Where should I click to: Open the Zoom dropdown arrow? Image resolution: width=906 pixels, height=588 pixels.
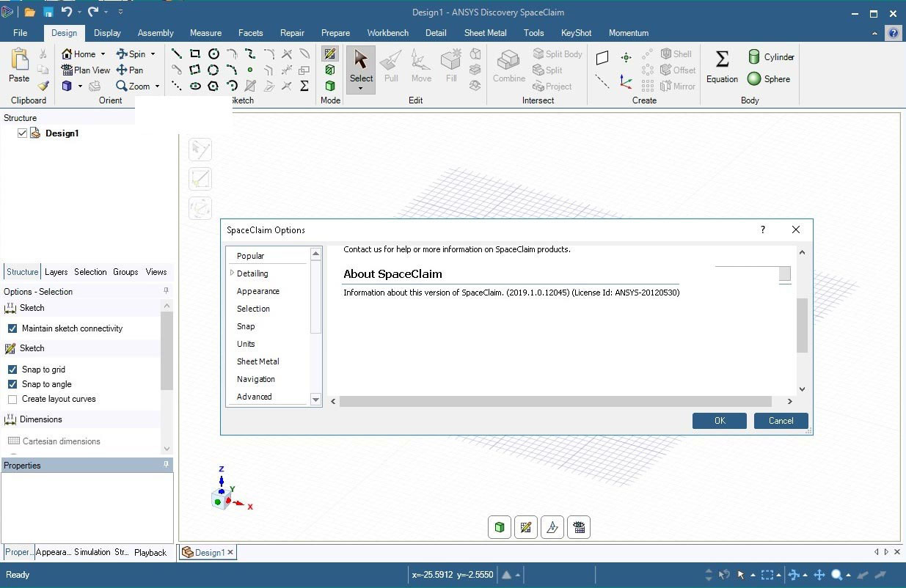pyautogui.click(x=157, y=86)
